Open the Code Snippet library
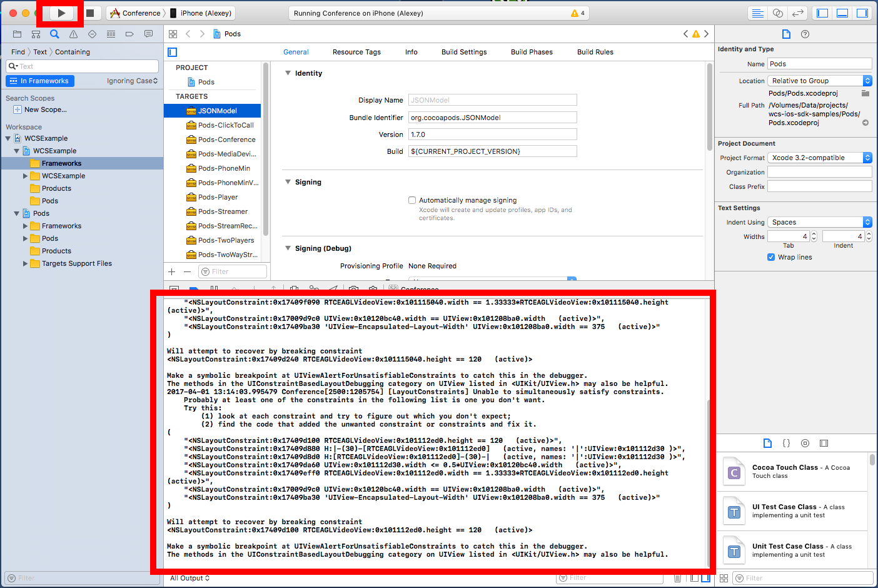 [x=786, y=443]
